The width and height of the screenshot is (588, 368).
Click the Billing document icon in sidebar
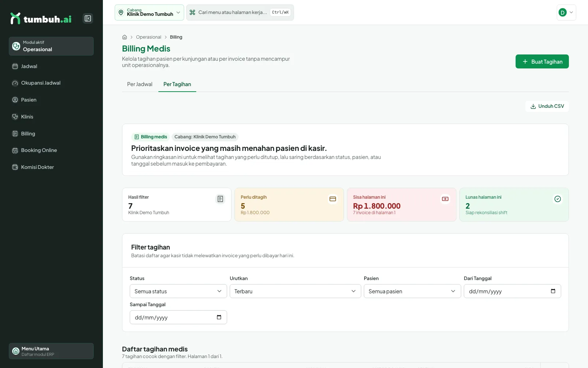(x=15, y=134)
